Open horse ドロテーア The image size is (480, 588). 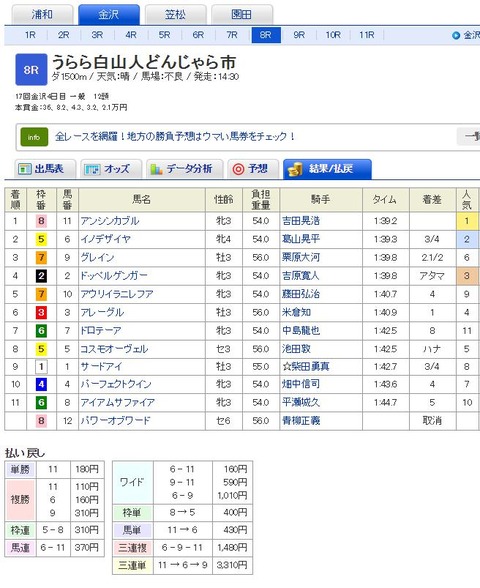(x=101, y=331)
